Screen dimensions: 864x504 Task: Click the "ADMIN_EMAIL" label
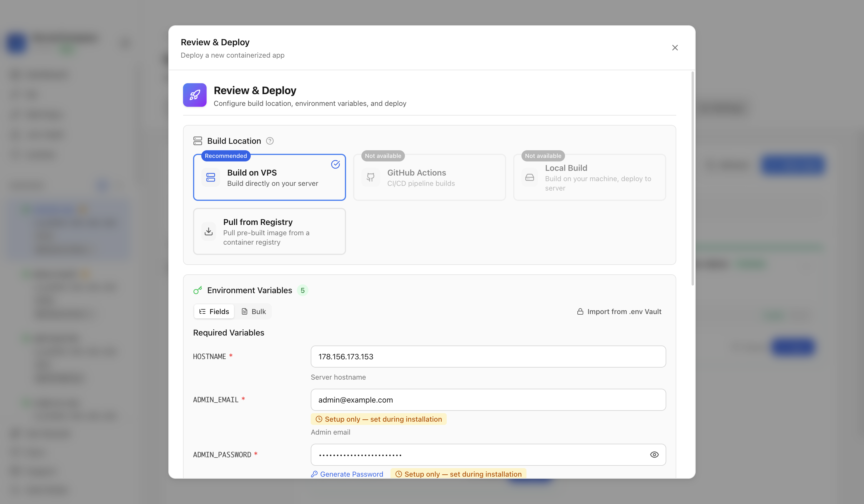click(x=216, y=400)
